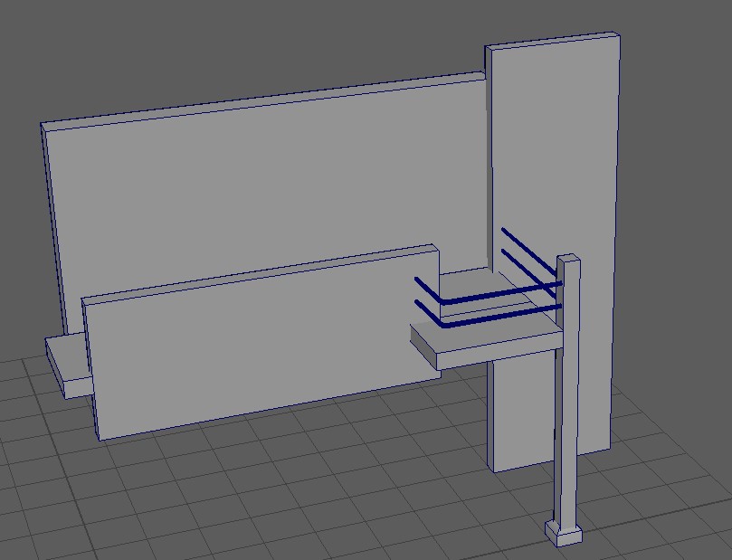This screenshot has width=732, height=560.
Task: Select the lower front blue railing bar
Action: tap(488, 317)
